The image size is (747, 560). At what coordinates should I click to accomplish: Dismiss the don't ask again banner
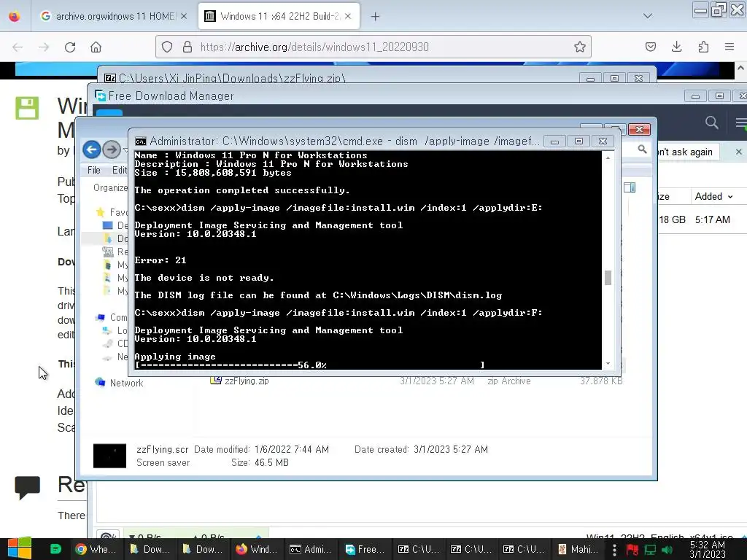[738, 152]
